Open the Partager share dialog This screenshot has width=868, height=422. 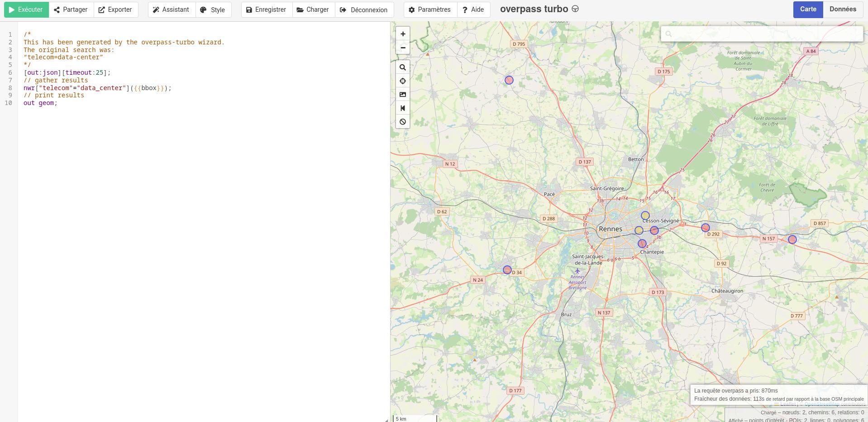point(71,10)
